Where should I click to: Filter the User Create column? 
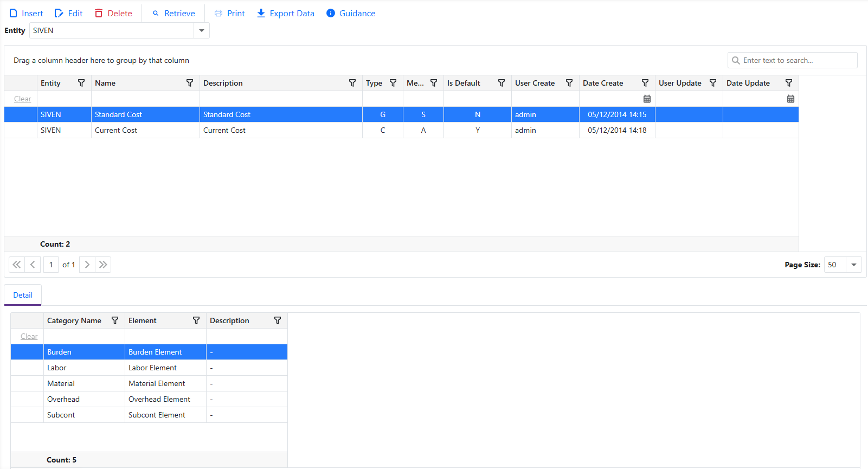coord(569,83)
